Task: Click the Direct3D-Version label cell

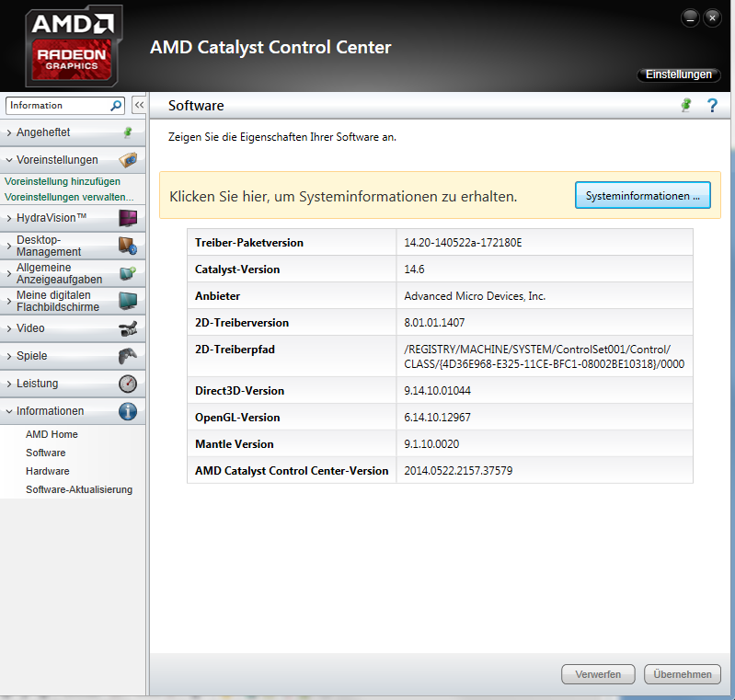Action: (x=292, y=391)
